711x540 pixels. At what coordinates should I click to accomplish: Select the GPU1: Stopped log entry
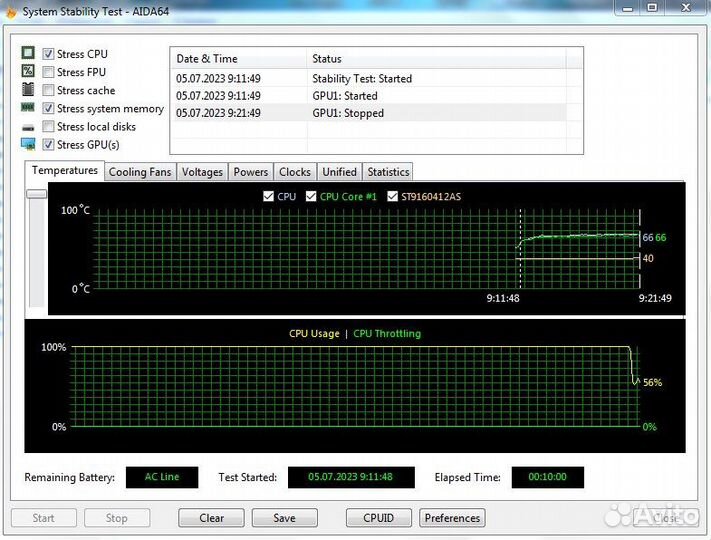[347, 113]
